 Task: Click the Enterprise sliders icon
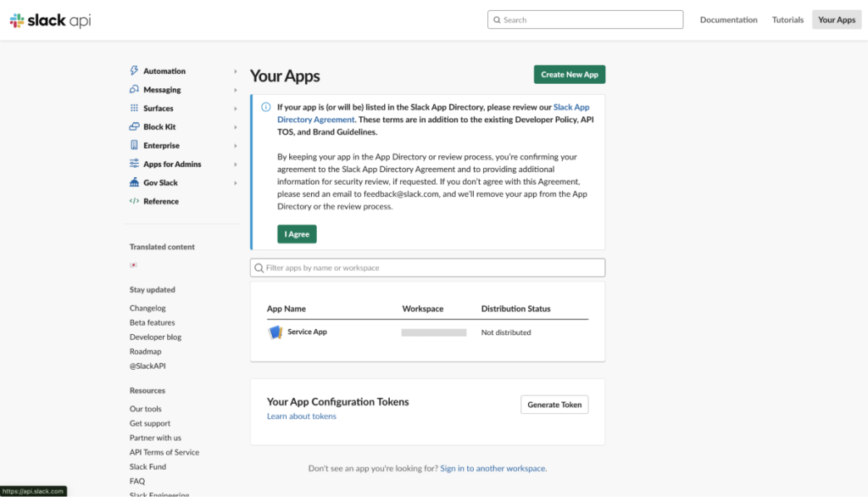click(134, 146)
